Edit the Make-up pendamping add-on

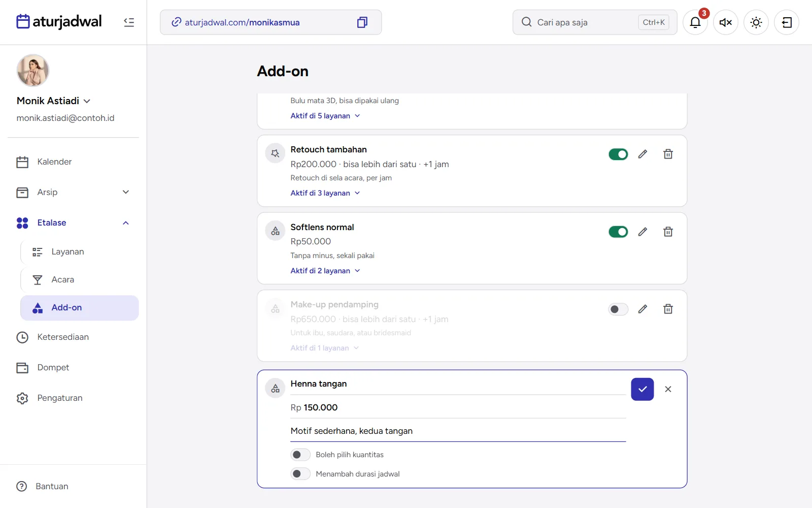[642, 309]
